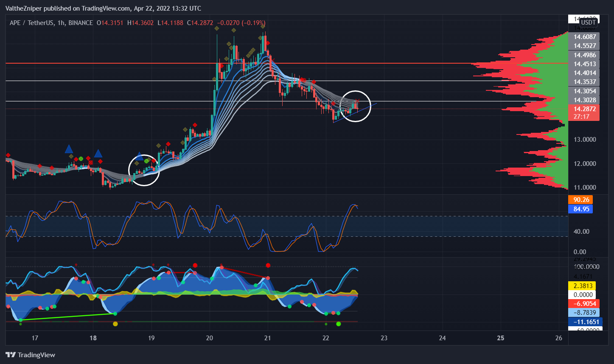This screenshot has height=364, width=614.
Task: Click the blue 84.95 indicator value
Action: (x=581, y=209)
